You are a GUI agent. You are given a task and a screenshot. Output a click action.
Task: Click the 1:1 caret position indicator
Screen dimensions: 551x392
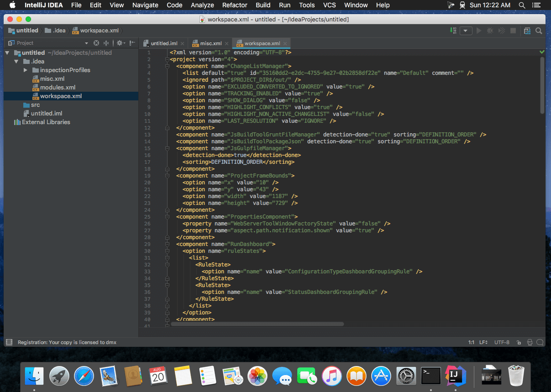coord(471,342)
